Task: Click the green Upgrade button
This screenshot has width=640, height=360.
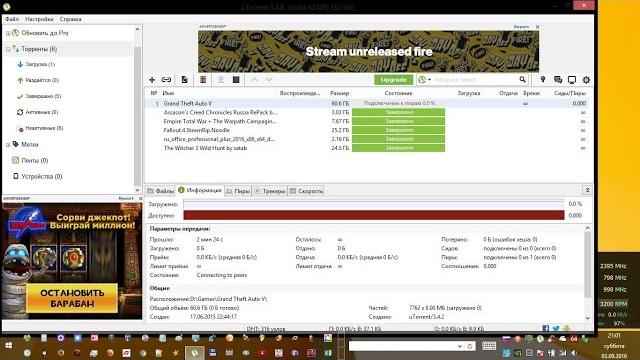Action: [x=393, y=80]
